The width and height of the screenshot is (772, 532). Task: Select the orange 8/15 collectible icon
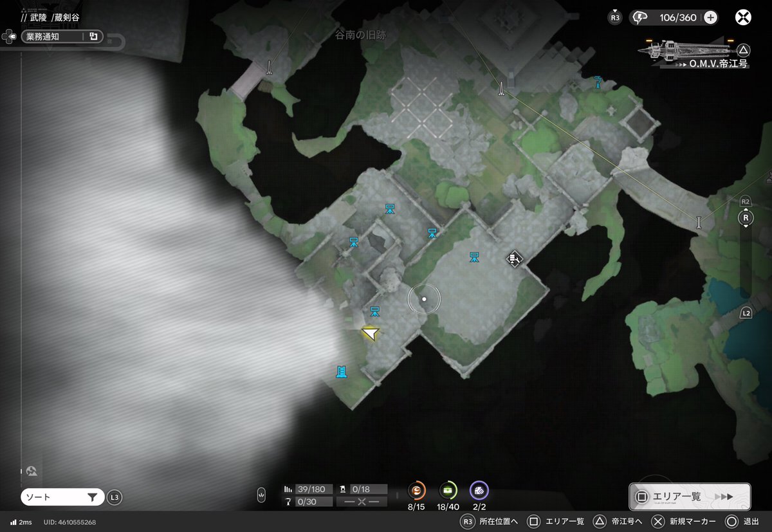(x=417, y=491)
